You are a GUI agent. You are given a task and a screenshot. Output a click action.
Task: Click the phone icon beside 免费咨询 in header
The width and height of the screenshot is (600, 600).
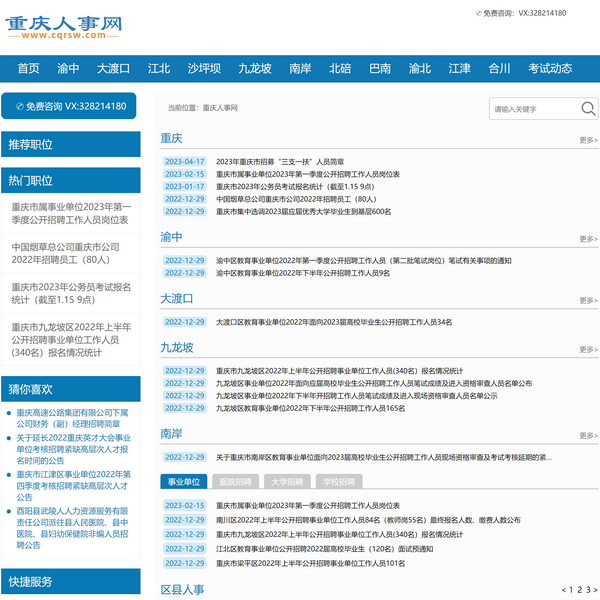pyautogui.click(x=477, y=13)
